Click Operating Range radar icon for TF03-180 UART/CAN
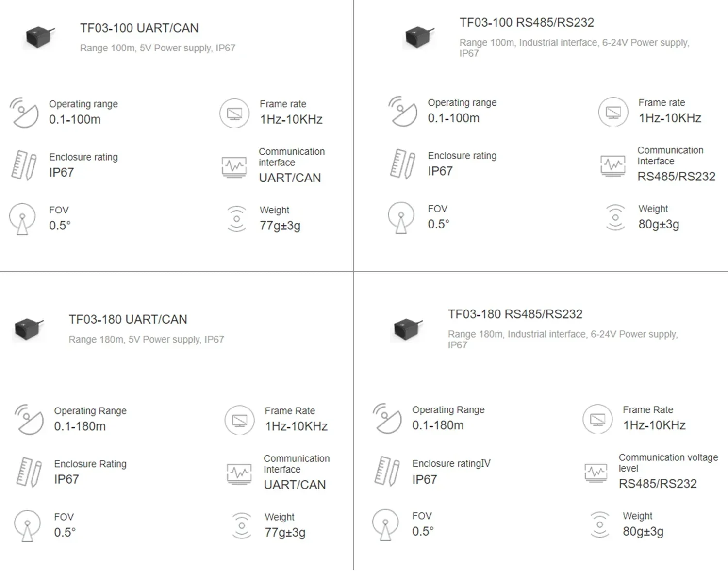 (29, 420)
